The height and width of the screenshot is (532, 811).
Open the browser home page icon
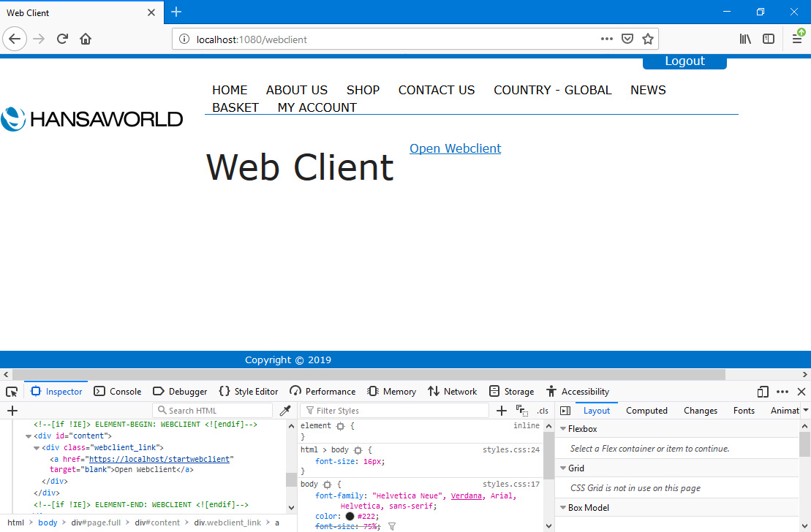coord(86,39)
